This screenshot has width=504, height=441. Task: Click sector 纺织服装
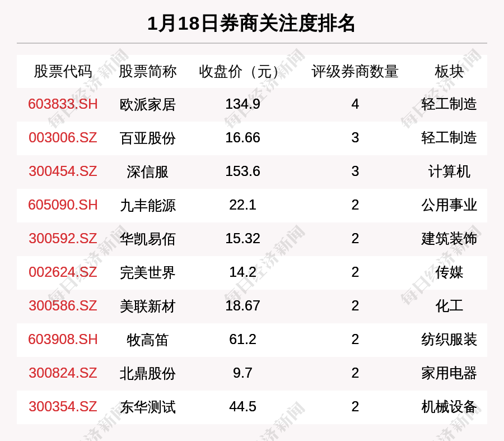pyautogui.click(x=449, y=340)
